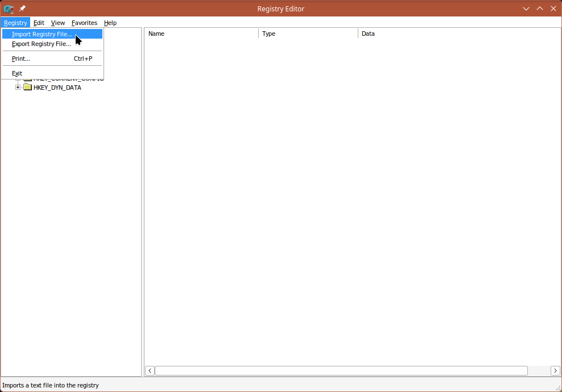Click the HKEY_DYN_DATA folder icon
Viewport: 562px width, 392px height.
click(28, 87)
